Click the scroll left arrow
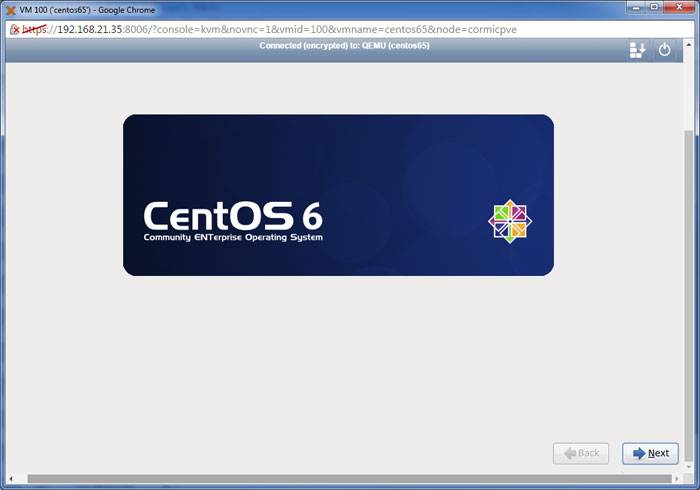700x490 pixels. coord(11,479)
